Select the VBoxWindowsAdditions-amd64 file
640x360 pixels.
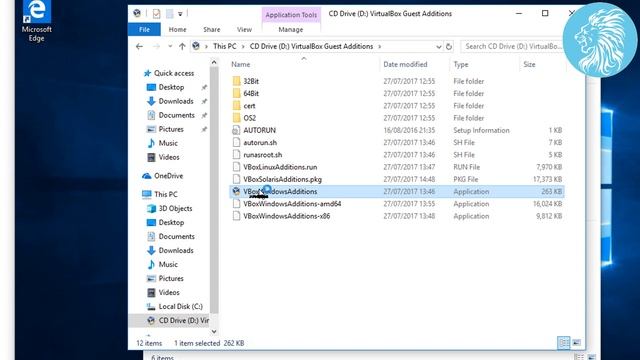pyautogui.click(x=292, y=204)
